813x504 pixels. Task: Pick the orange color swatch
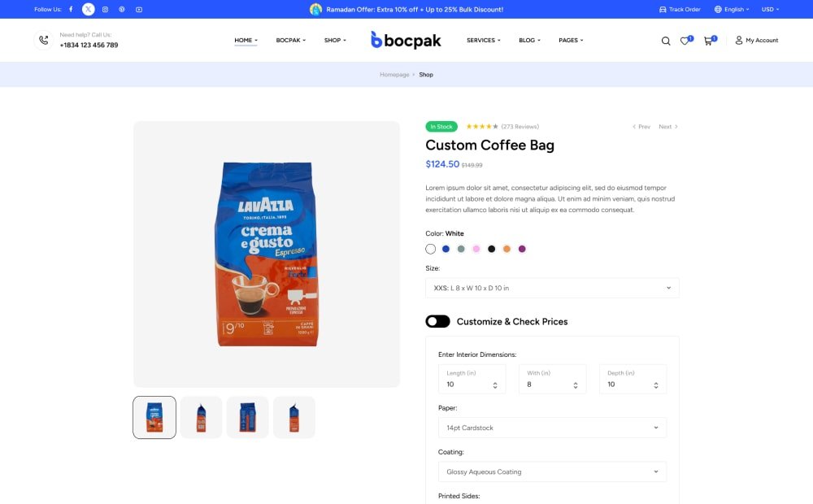506,249
